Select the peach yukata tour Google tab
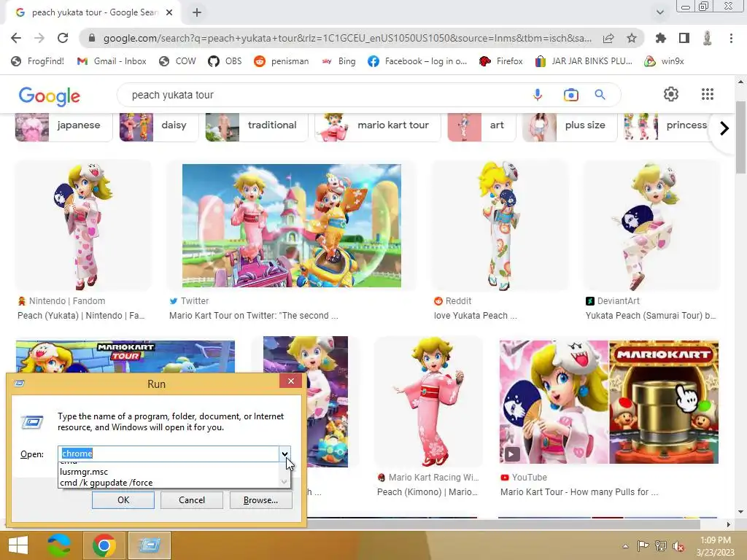The height and width of the screenshot is (560, 747). (93, 12)
